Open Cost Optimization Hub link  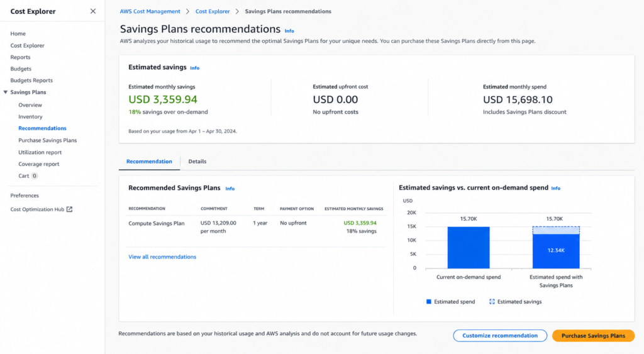pyautogui.click(x=37, y=209)
